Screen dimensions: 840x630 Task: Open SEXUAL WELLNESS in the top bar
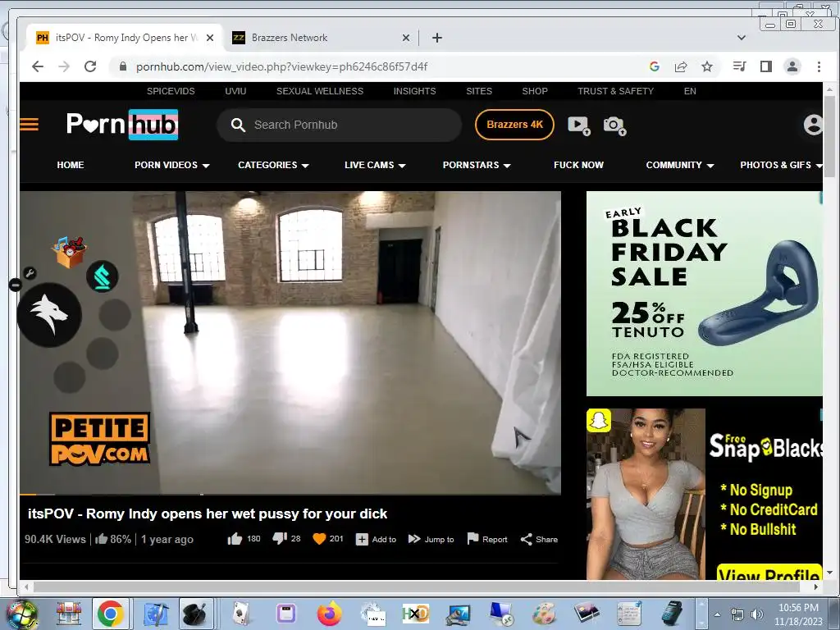[x=320, y=91]
